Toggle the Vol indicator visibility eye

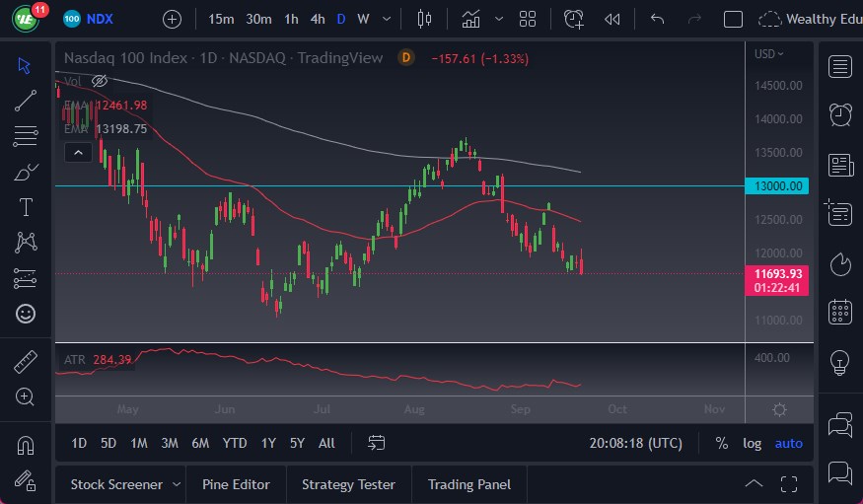point(99,81)
